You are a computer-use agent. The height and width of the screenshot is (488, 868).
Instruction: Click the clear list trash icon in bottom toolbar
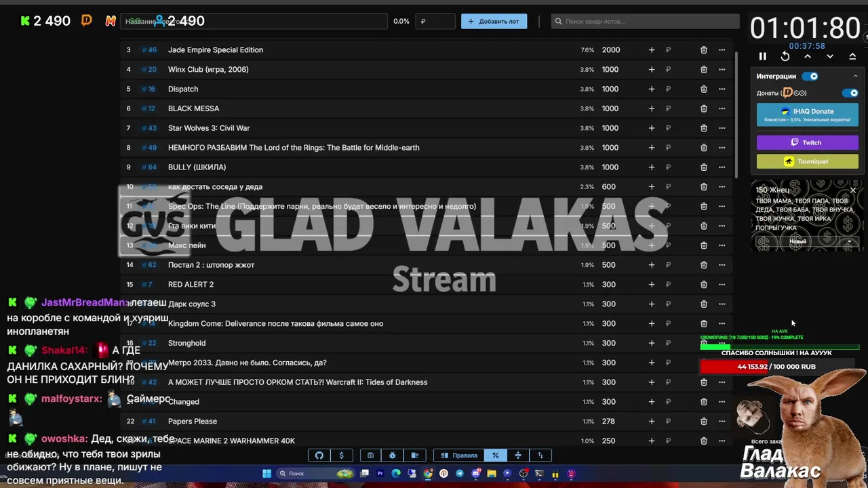pos(414,455)
